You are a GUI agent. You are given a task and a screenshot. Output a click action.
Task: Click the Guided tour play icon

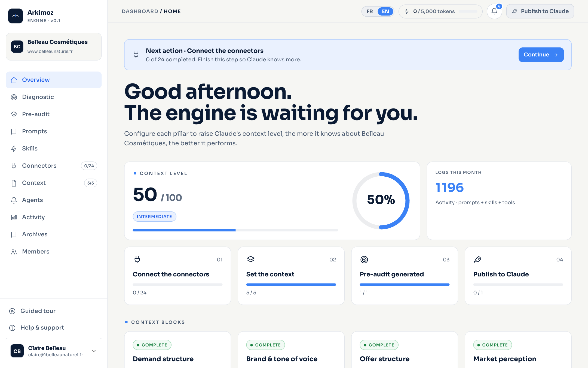[12, 311]
